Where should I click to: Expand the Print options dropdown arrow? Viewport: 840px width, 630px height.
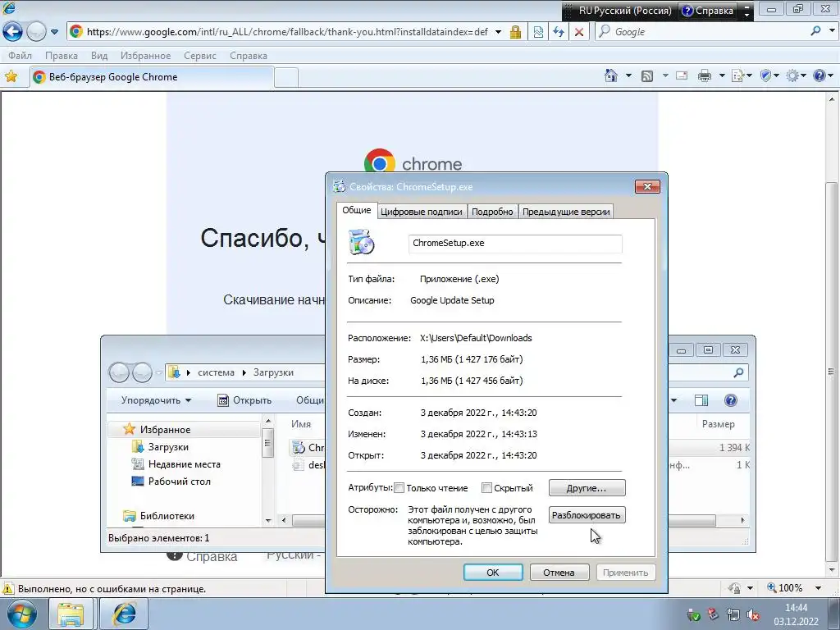tap(722, 75)
